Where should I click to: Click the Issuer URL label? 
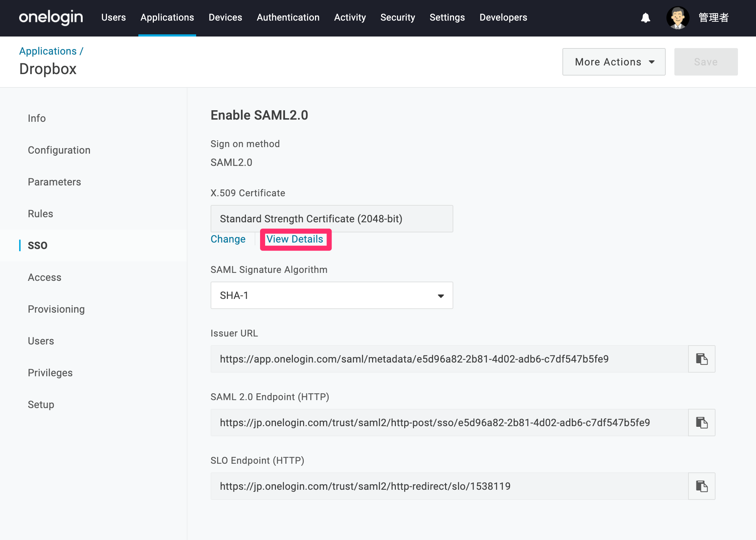(234, 333)
